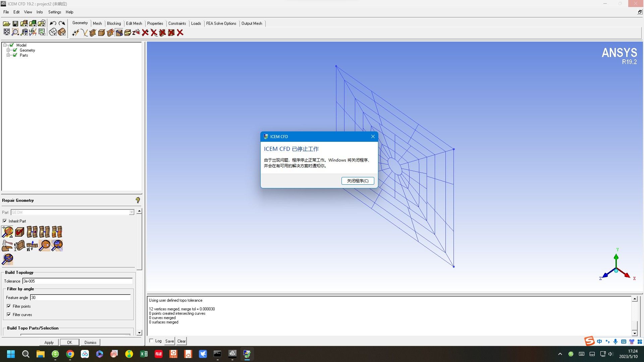Click the Save Project floppy icon
The width and height of the screenshot is (644, 362).
point(15,23)
